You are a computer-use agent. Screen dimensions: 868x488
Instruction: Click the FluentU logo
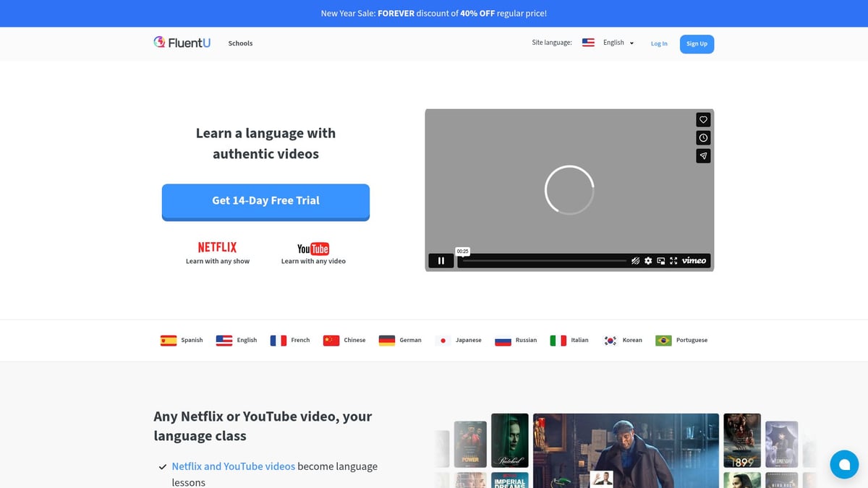point(182,43)
